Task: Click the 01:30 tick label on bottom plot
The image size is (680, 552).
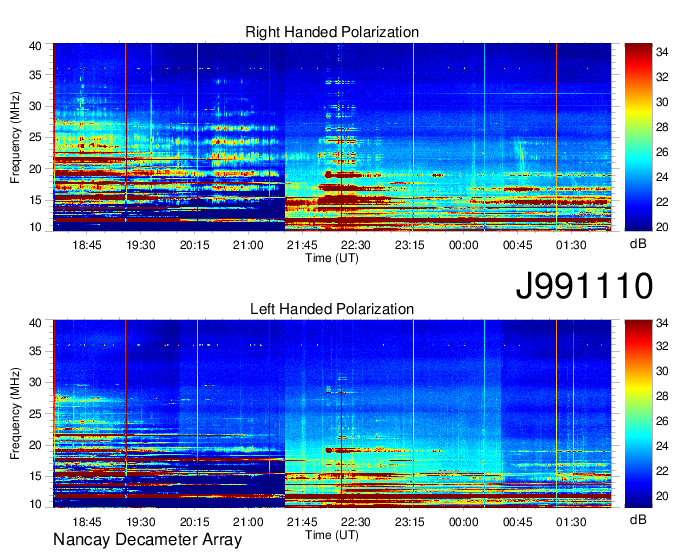Action: tap(571, 522)
